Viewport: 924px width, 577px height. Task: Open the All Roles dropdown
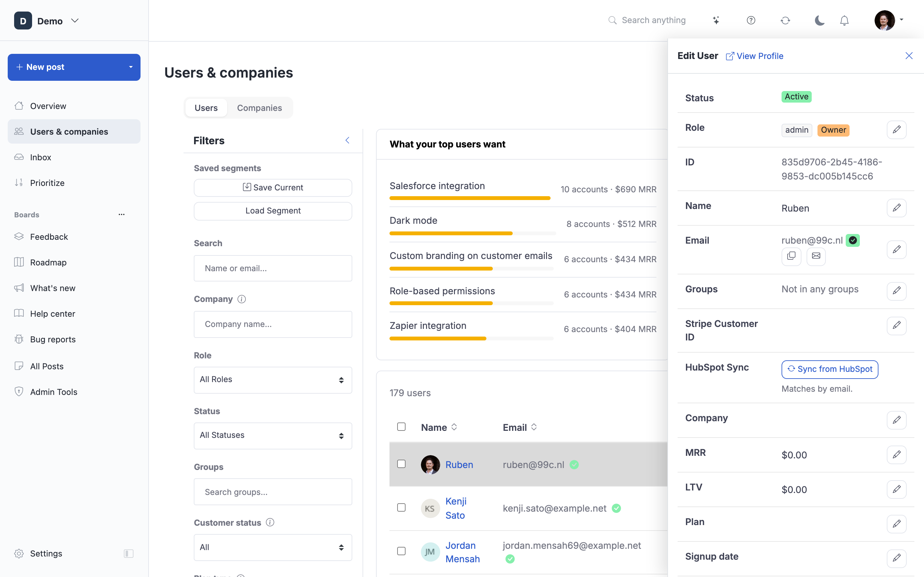(x=273, y=380)
